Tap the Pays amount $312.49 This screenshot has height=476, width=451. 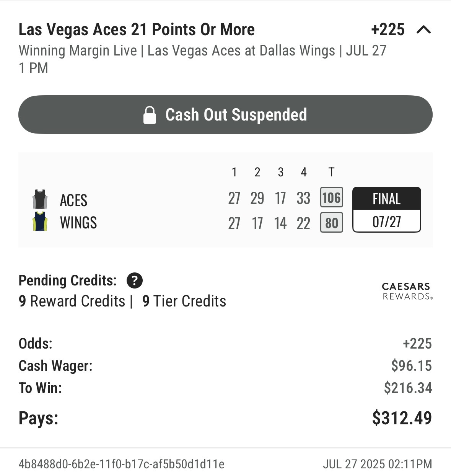402,418
